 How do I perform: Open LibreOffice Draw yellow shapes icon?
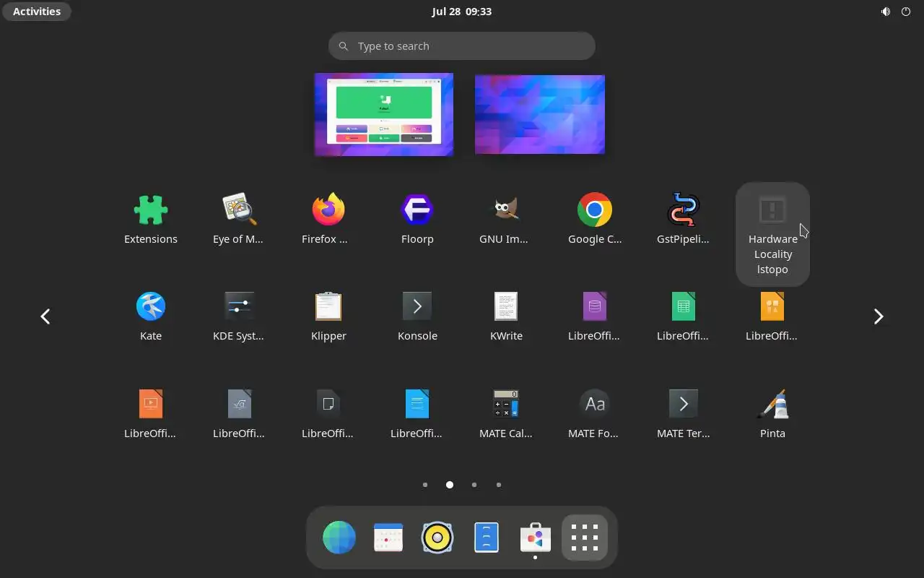coord(772,316)
